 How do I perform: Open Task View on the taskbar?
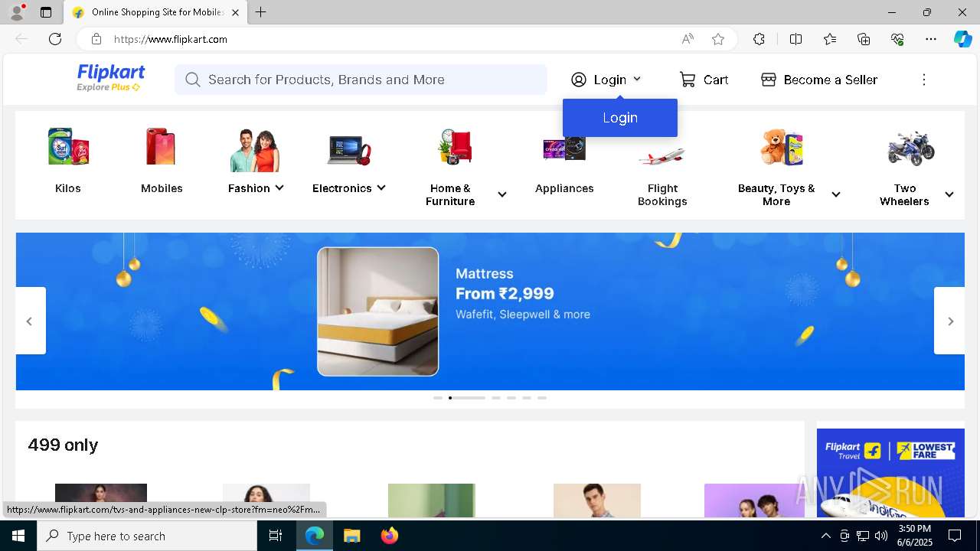276,536
